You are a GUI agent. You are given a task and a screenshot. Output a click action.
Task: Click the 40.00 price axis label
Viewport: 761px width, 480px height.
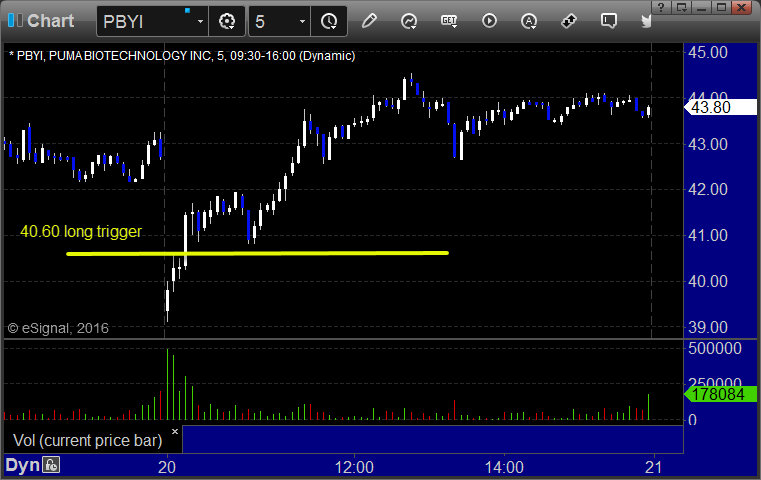pos(708,281)
